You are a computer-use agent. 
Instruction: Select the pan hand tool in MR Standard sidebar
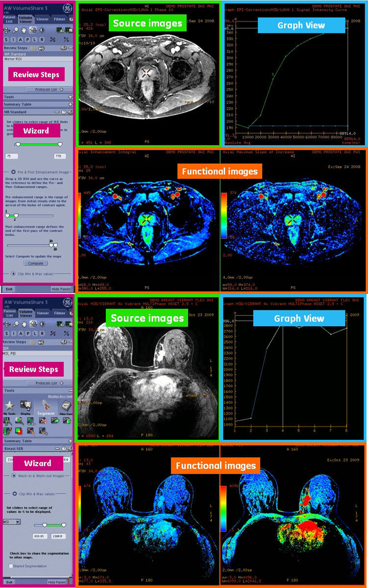(x=24, y=30)
